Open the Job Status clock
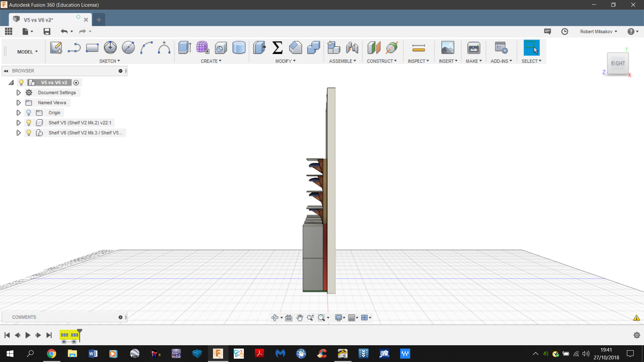 tap(565, 32)
